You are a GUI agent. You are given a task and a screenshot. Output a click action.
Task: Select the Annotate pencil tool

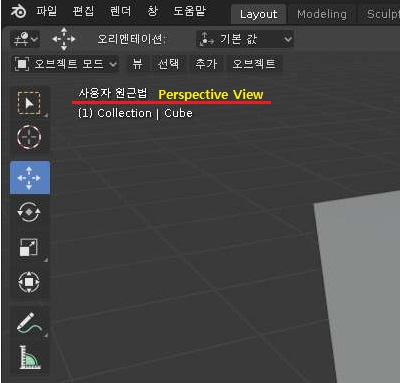pyautogui.click(x=29, y=323)
